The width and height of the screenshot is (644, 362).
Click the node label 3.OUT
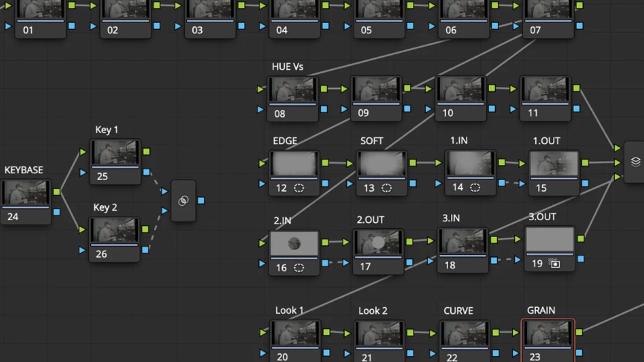pos(542,217)
